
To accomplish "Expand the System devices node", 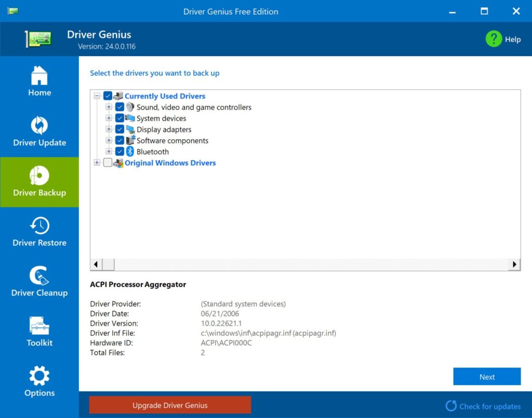I will 109,118.
